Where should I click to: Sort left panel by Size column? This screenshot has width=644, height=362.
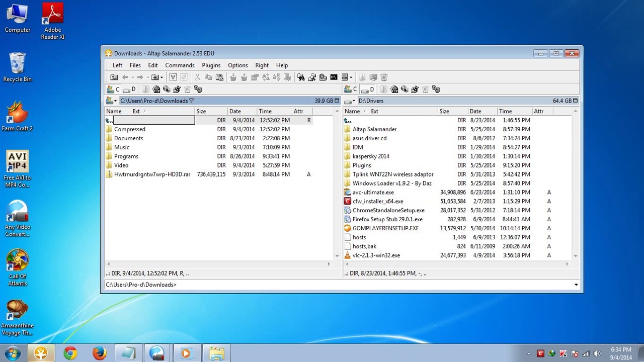click(x=211, y=112)
